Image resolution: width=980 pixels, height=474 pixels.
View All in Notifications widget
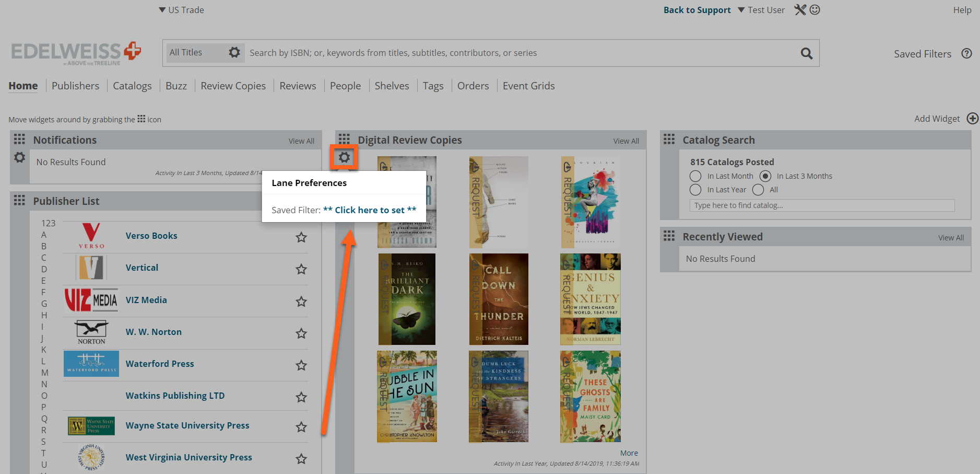tap(301, 141)
